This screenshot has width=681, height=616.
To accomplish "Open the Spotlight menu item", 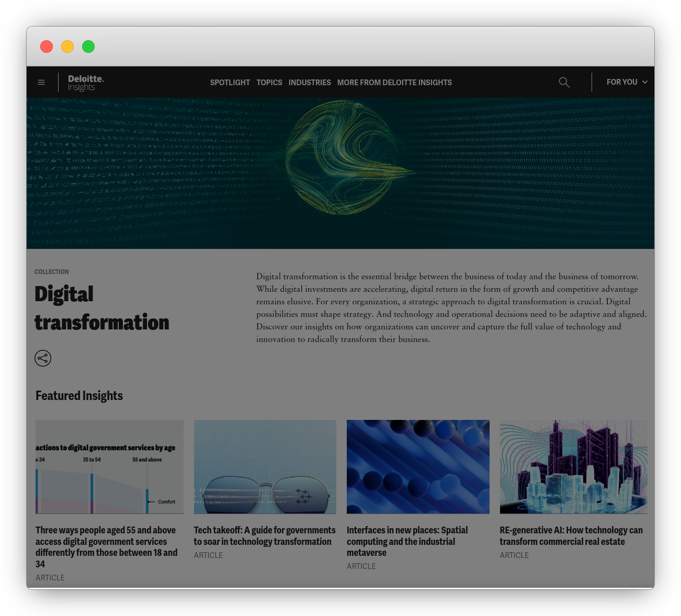I will click(230, 82).
